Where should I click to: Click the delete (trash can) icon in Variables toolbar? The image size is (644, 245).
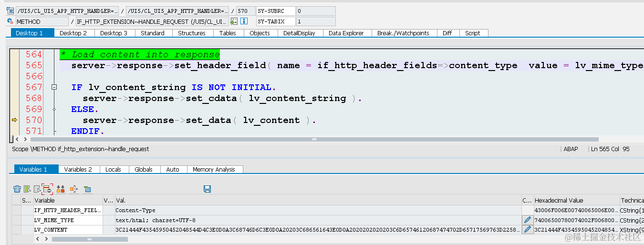point(17,189)
